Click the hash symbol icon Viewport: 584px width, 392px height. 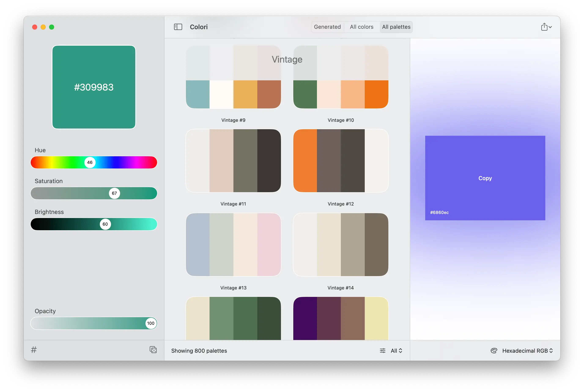[x=34, y=350]
